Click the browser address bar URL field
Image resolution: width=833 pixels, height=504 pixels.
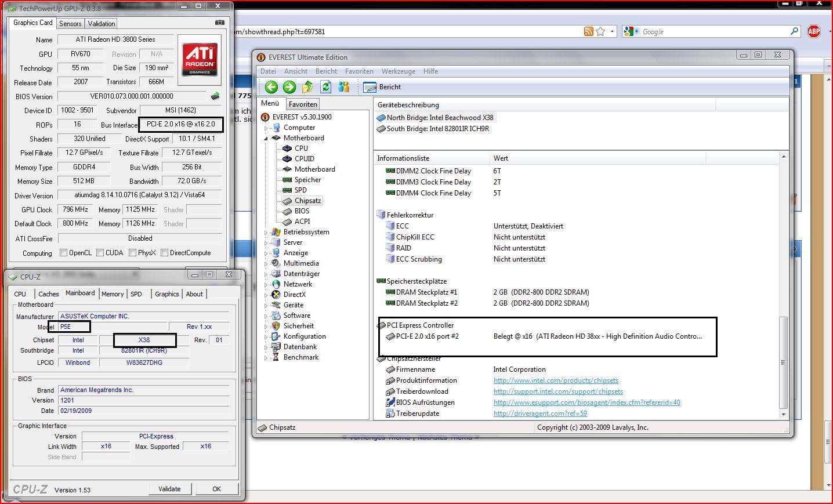406,32
